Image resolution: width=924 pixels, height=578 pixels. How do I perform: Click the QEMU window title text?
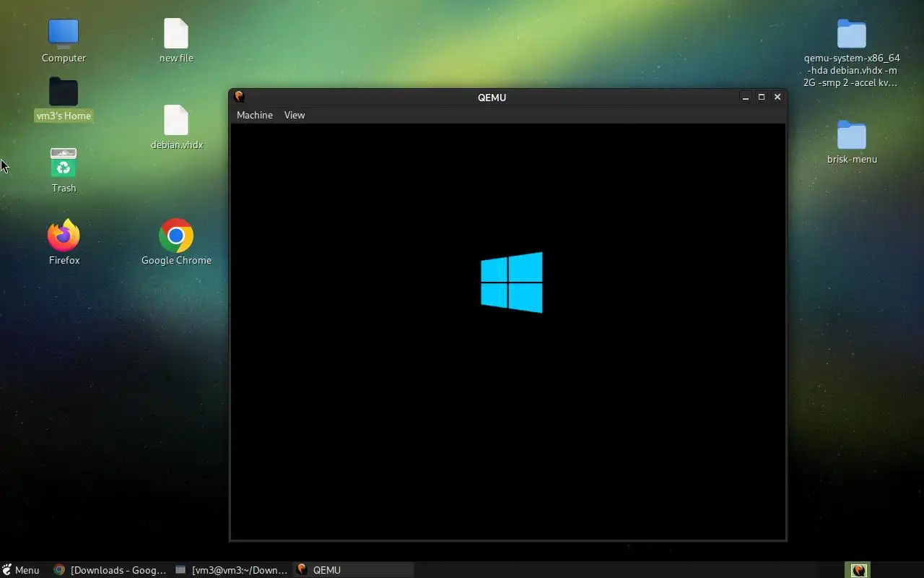[x=492, y=98]
